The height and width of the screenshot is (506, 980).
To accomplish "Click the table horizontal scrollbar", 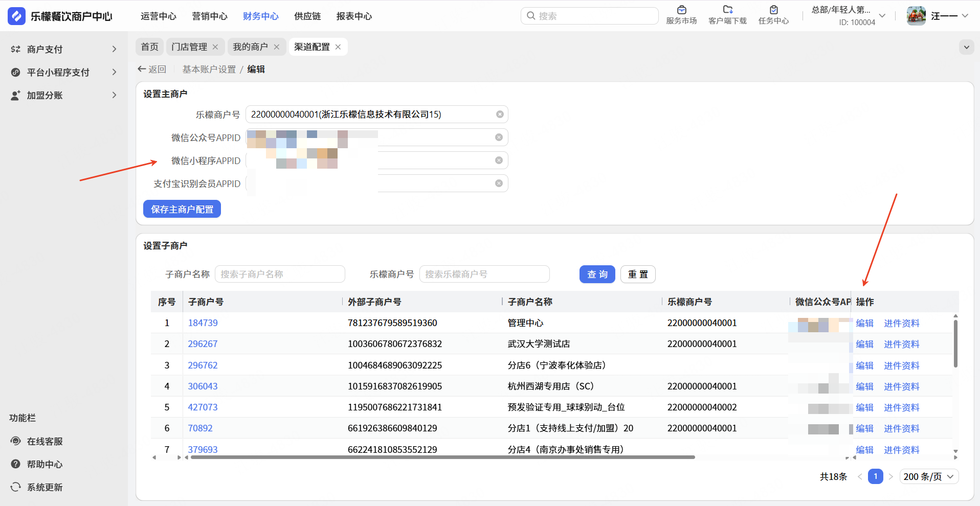I will click(442, 457).
